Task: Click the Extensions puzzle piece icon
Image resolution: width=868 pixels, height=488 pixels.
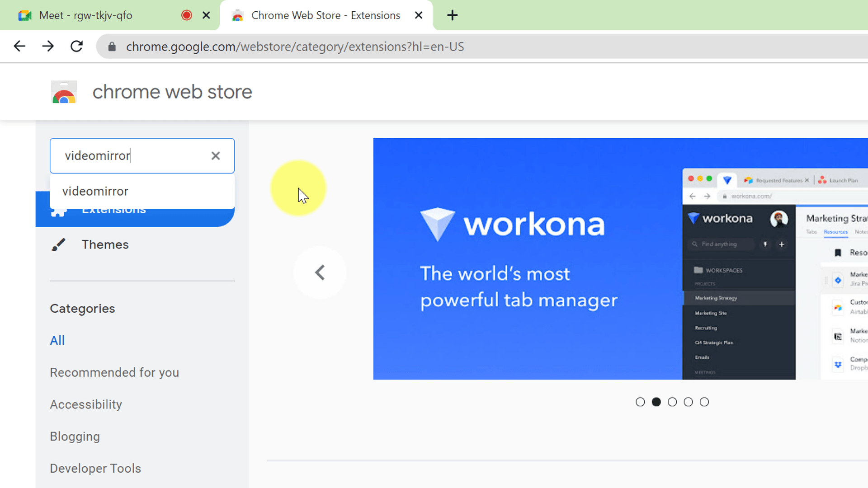Action: click(x=59, y=212)
